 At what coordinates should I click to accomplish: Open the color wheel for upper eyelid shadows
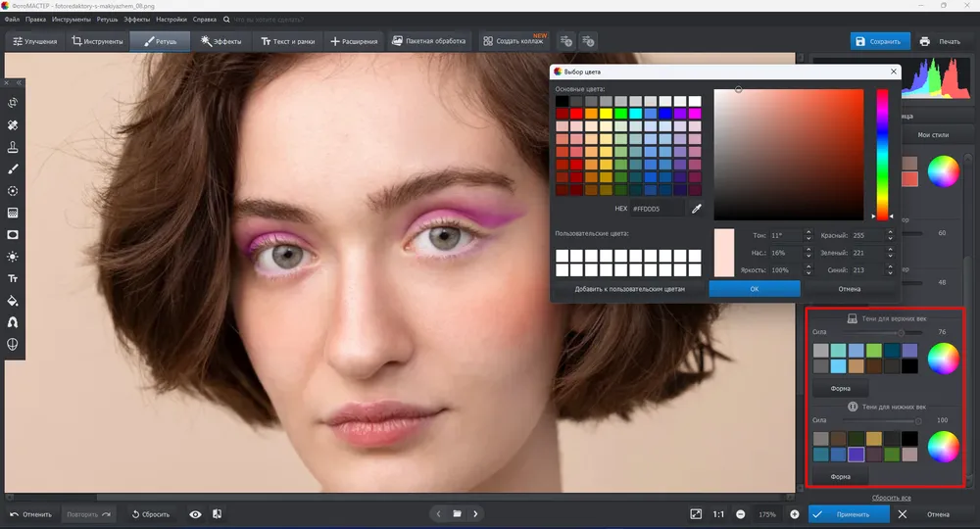(x=943, y=359)
